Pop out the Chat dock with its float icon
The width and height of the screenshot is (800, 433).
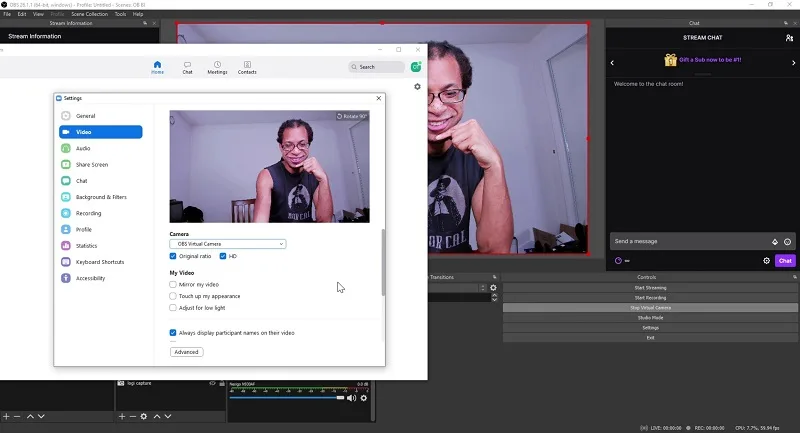[786, 23]
